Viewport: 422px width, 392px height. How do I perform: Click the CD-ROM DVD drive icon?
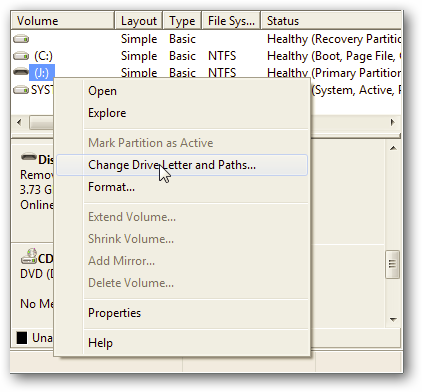pos(29,256)
